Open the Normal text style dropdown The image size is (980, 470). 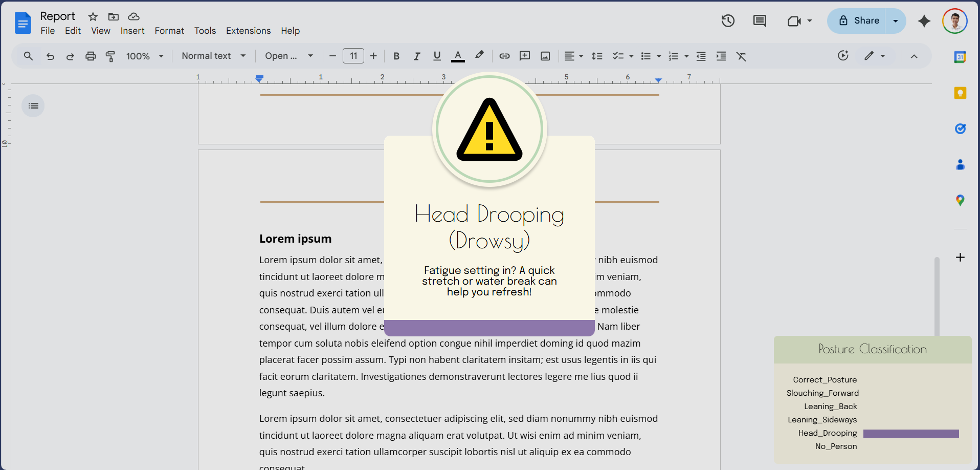coord(214,56)
